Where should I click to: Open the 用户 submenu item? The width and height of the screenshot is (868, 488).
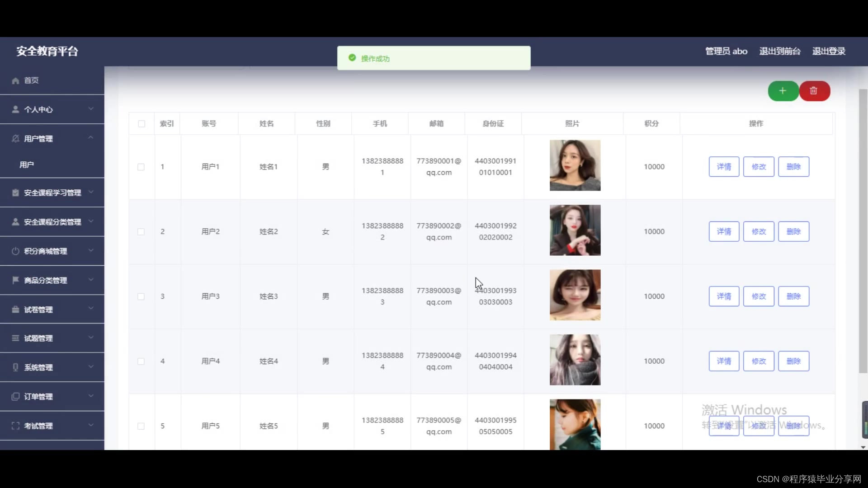coord(27,165)
